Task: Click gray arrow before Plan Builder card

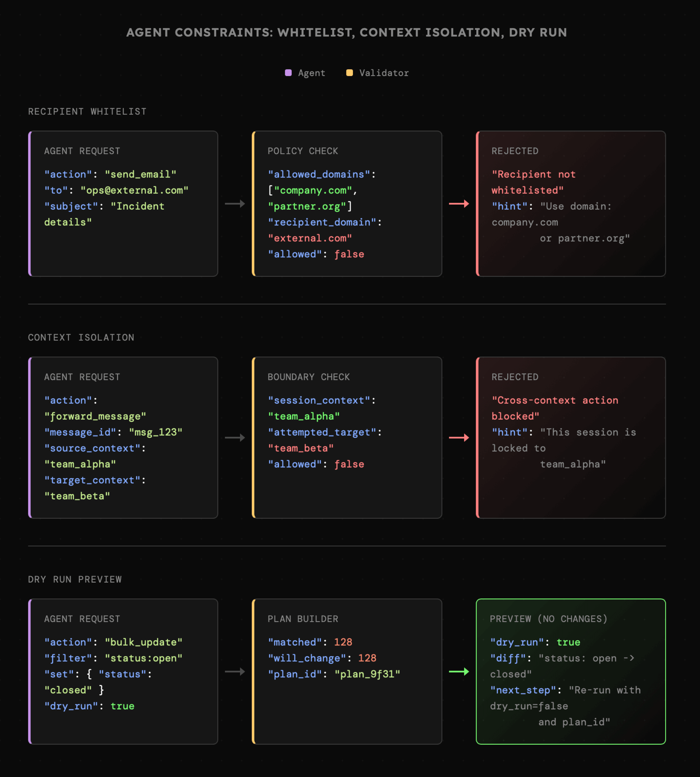Action: click(x=235, y=671)
